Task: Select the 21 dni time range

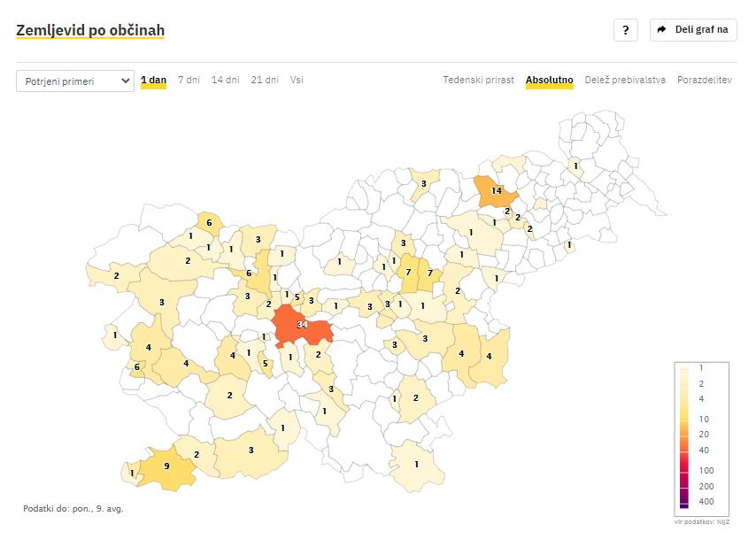Action: [x=265, y=80]
